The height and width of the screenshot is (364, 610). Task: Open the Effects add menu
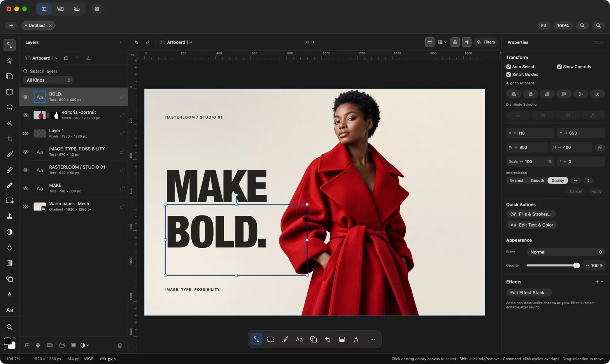599,282
